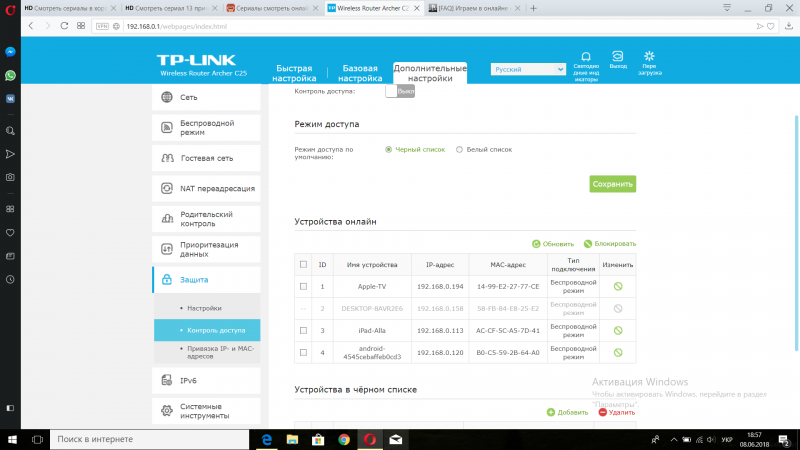
Task: Open Messenger in the Opera sidebar
Action: pos(10,51)
